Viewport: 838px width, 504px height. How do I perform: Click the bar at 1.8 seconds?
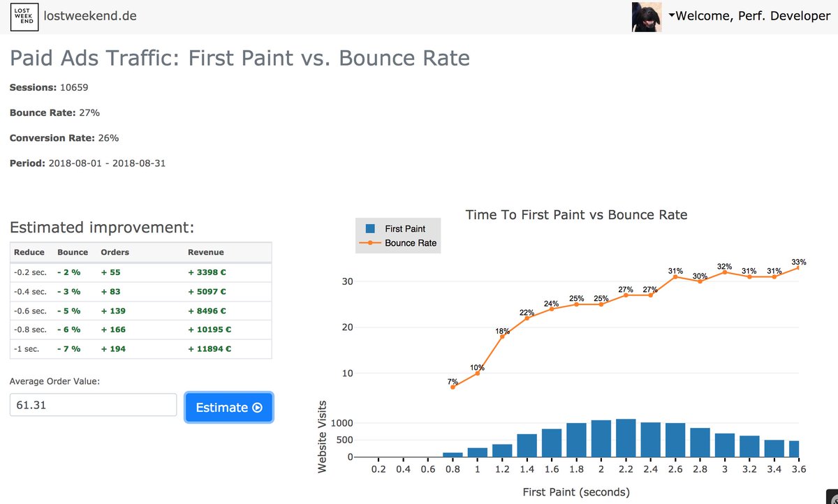point(576,440)
